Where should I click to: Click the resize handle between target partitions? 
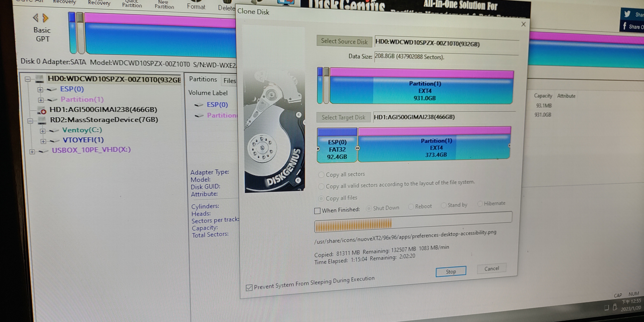[x=357, y=148]
